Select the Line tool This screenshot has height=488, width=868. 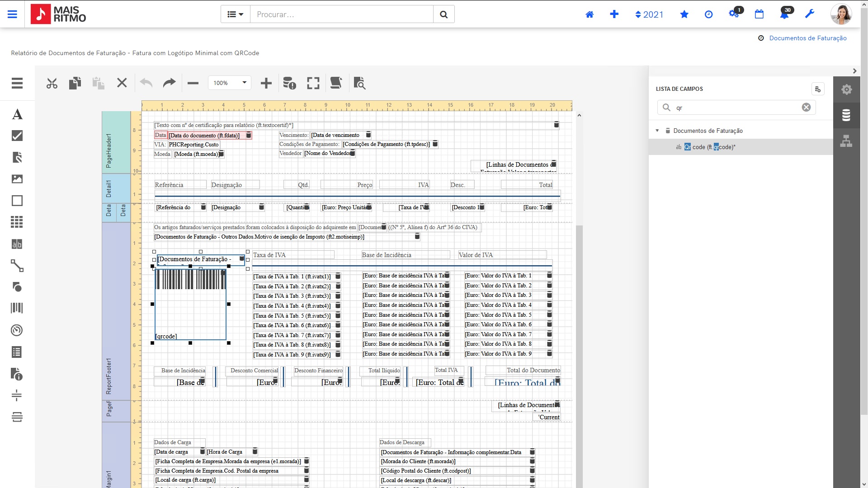click(x=17, y=266)
